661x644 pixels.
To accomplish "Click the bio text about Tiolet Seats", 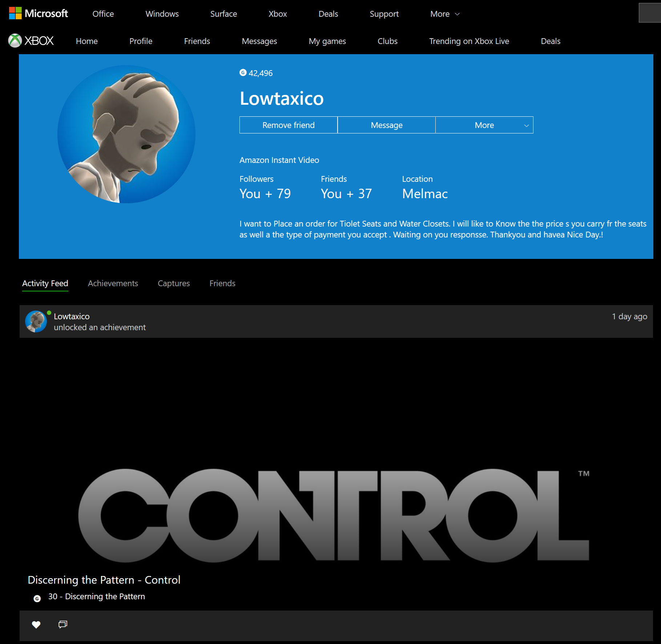I will (x=443, y=229).
